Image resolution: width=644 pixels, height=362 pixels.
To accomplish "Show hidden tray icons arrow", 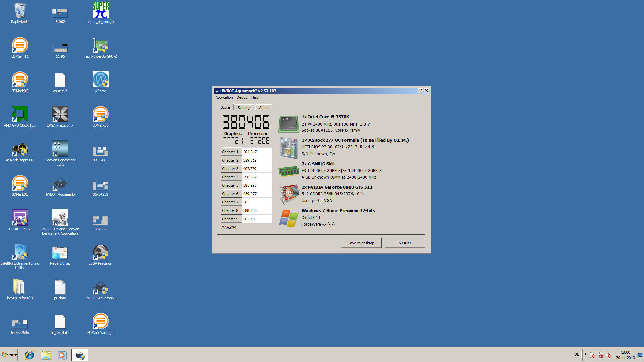I will (x=585, y=355).
